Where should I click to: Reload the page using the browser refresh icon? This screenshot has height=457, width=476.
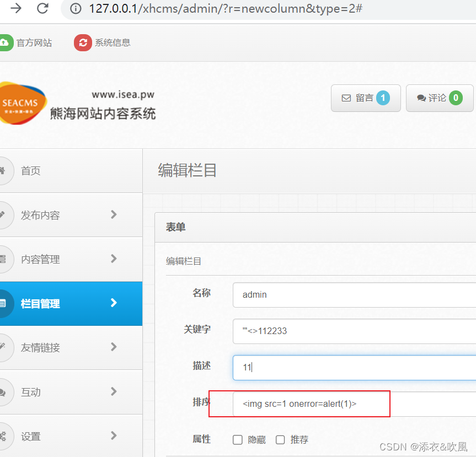point(42,8)
